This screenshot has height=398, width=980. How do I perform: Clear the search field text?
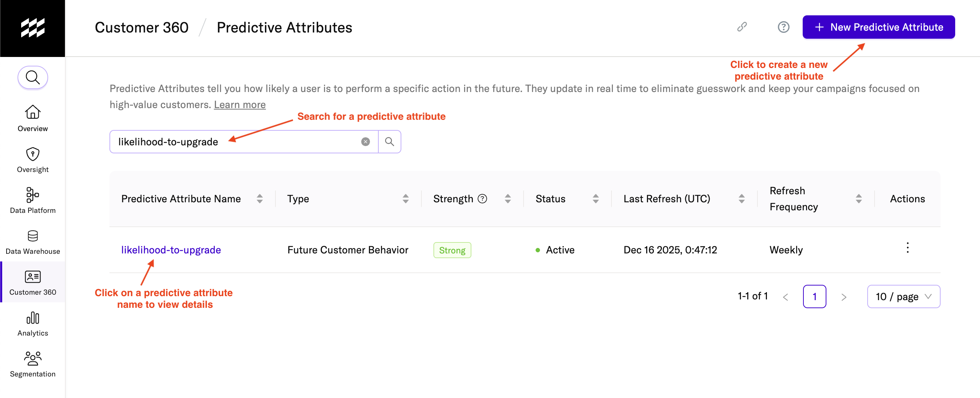[365, 142]
